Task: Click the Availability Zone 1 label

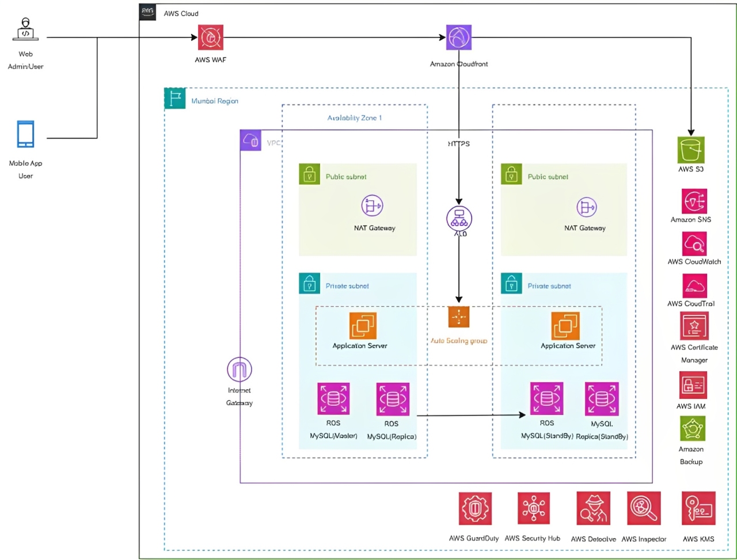Action: pyautogui.click(x=355, y=118)
